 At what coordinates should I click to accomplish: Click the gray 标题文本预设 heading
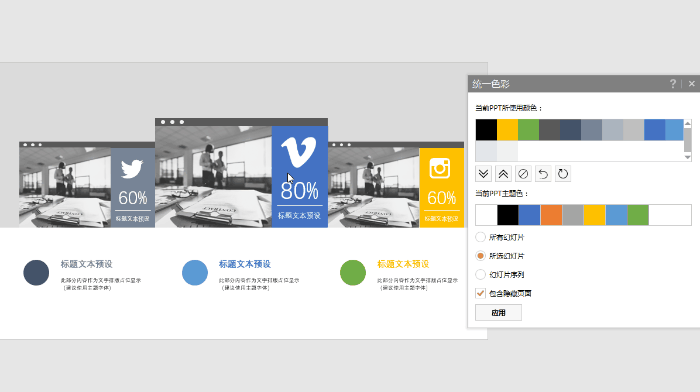pyautogui.click(x=87, y=264)
